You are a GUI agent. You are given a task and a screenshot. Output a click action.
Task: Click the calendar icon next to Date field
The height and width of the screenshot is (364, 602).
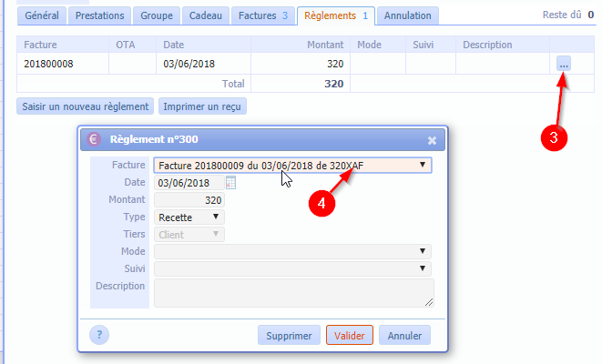point(230,183)
